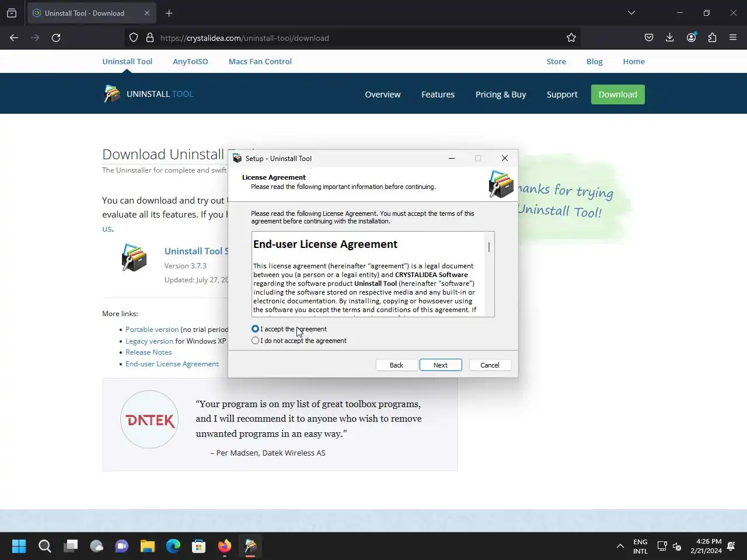
Task: Open the Extensions puzzle icon
Action: [x=712, y=38]
